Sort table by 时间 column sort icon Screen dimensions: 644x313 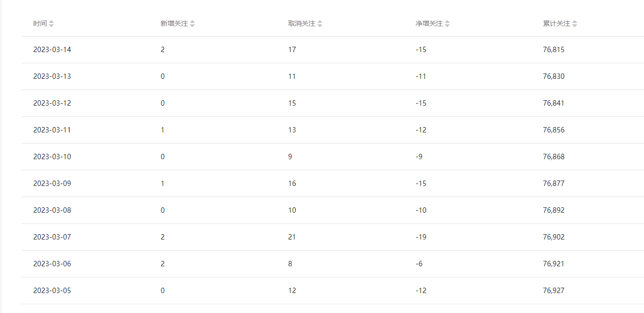52,24
